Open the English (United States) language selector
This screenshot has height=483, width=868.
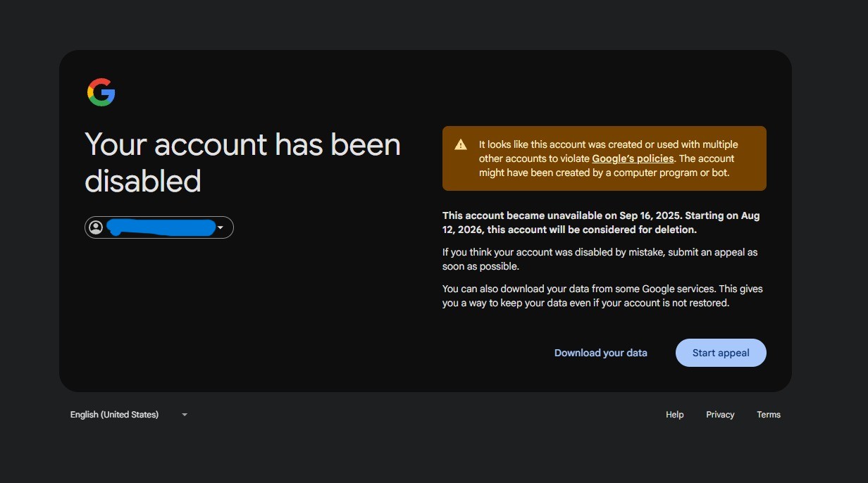point(129,415)
